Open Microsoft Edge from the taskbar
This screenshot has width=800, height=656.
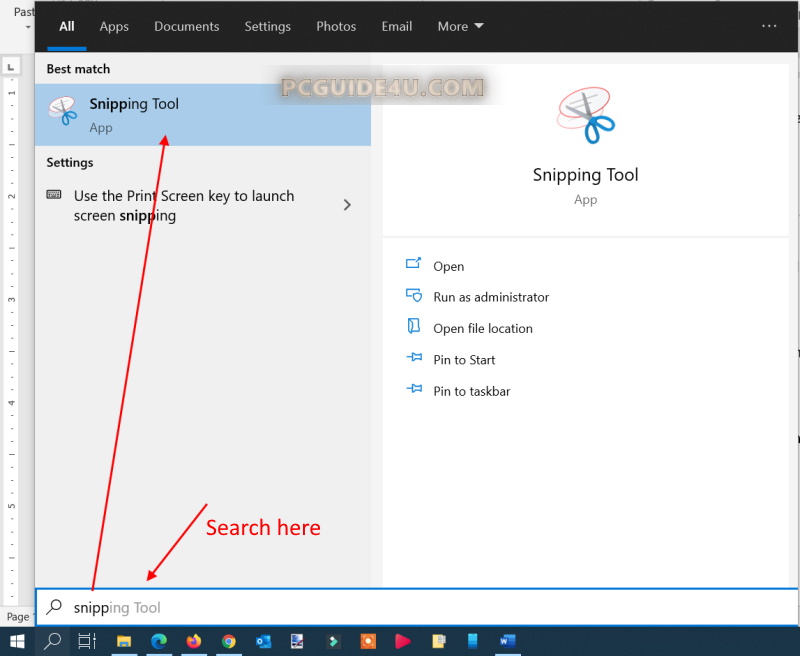click(x=159, y=641)
